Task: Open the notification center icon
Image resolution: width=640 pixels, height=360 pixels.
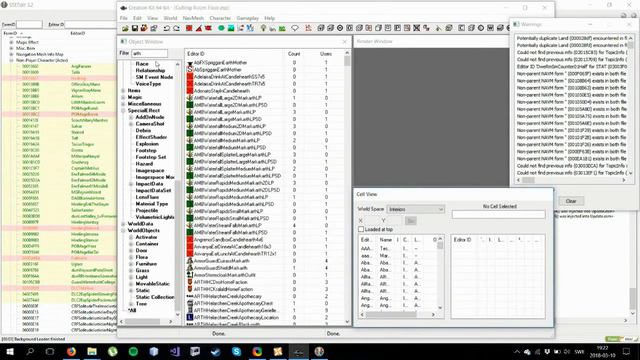Action: click(627, 351)
